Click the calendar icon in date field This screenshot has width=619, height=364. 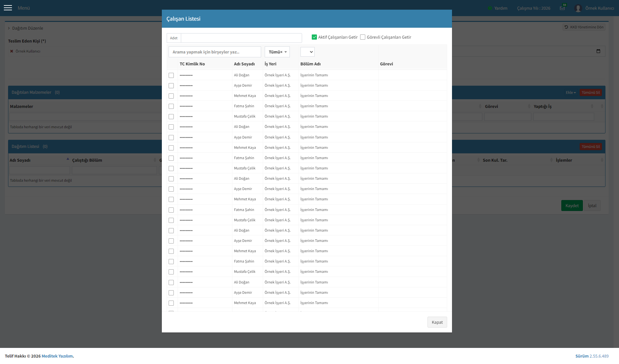pyautogui.click(x=598, y=51)
